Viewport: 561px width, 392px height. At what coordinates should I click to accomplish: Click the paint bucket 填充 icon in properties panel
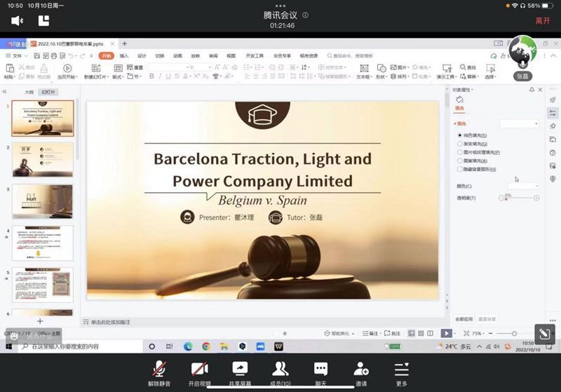[x=460, y=100]
